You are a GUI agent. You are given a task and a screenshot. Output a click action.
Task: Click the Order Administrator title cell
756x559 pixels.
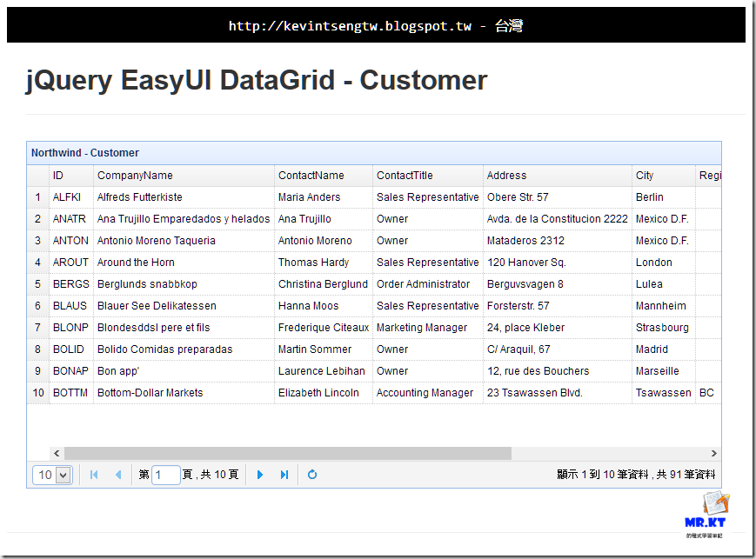coord(428,283)
